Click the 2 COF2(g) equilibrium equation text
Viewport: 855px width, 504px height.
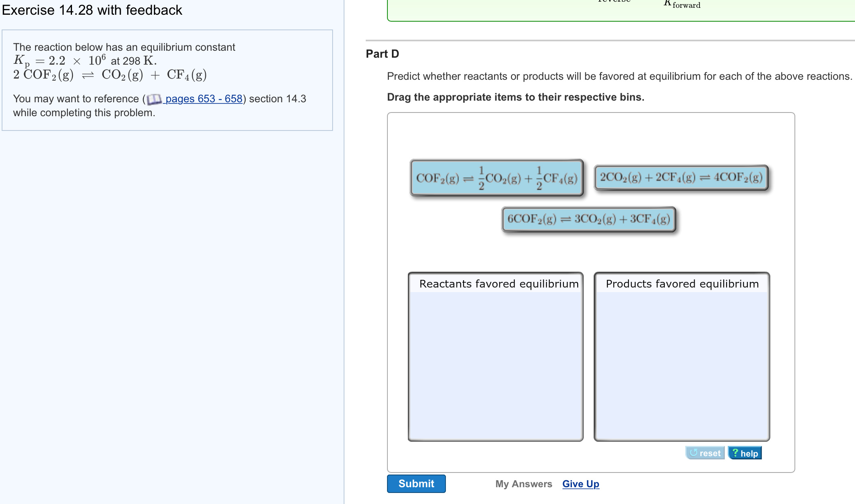click(x=110, y=75)
